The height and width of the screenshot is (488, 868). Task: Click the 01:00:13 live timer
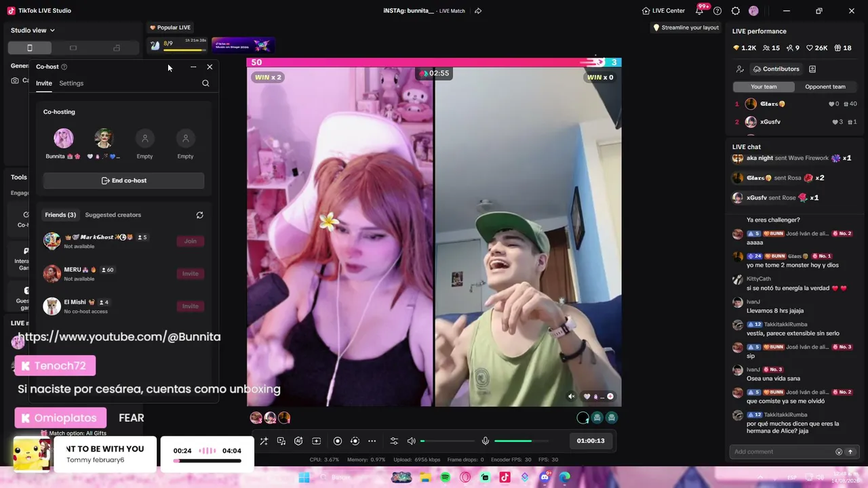(591, 441)
